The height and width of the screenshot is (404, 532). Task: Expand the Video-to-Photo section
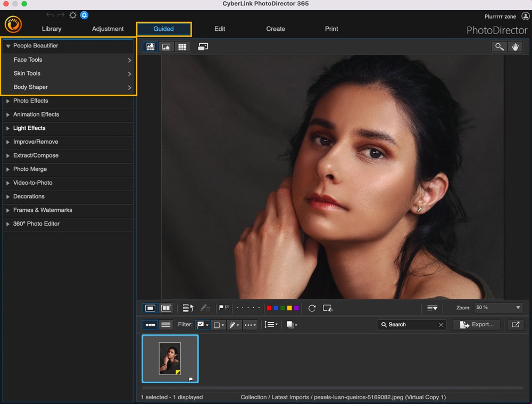click(x=68, y=183)
